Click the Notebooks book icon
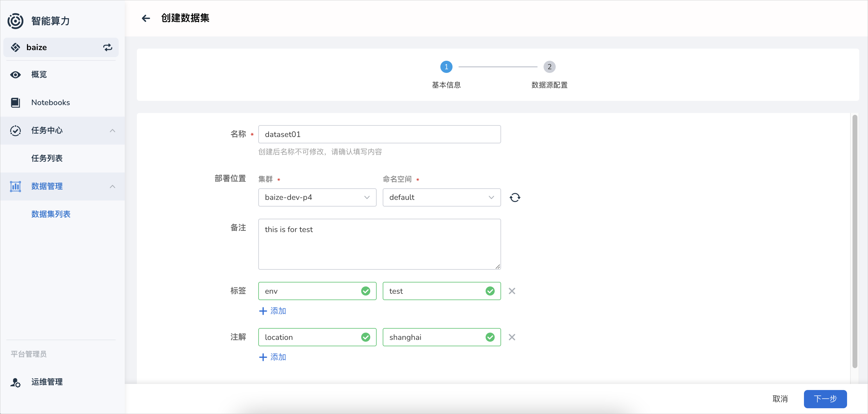Image resolution: width=868 pixels, height=414 pixels. [15, 102]
